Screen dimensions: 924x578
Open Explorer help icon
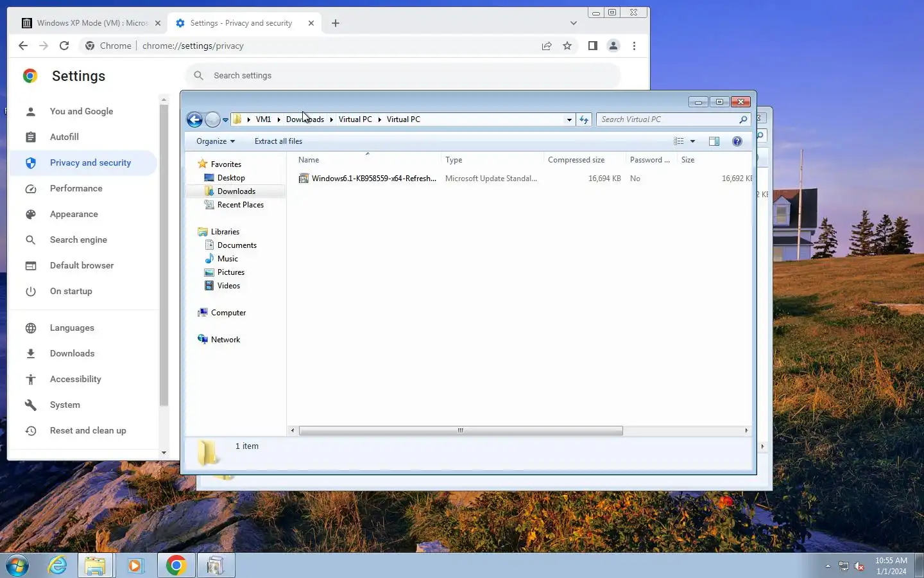pos(737,141)
